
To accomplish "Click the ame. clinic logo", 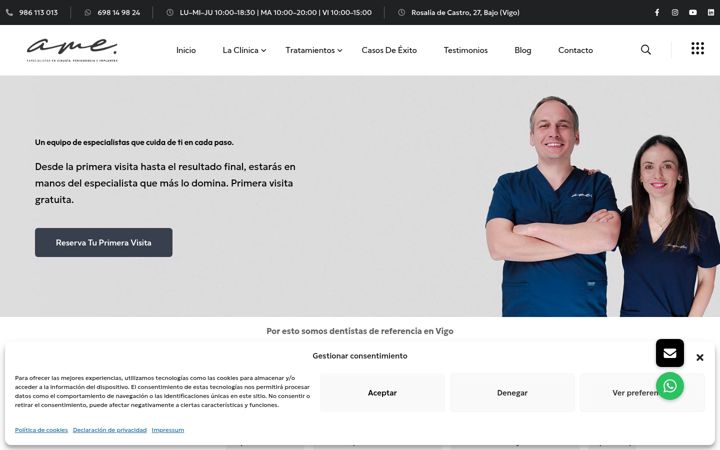I will pyautogui.click(x=72, y=50).
